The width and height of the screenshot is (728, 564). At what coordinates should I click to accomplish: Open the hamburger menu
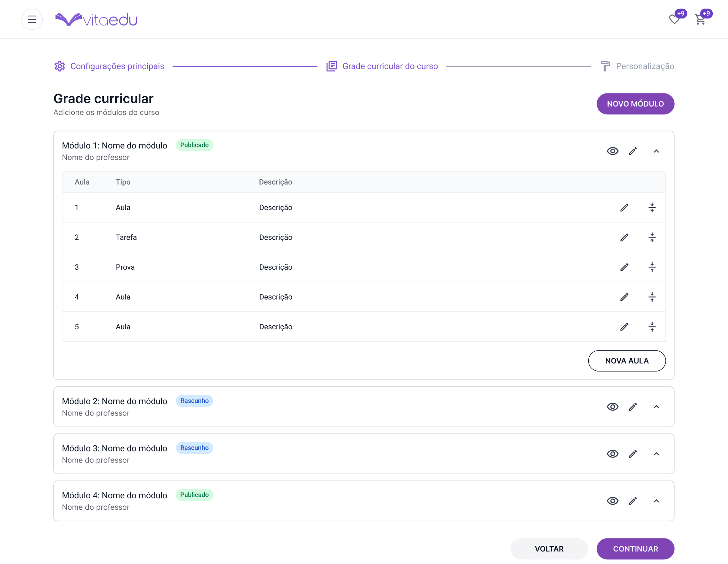[32, 19]
